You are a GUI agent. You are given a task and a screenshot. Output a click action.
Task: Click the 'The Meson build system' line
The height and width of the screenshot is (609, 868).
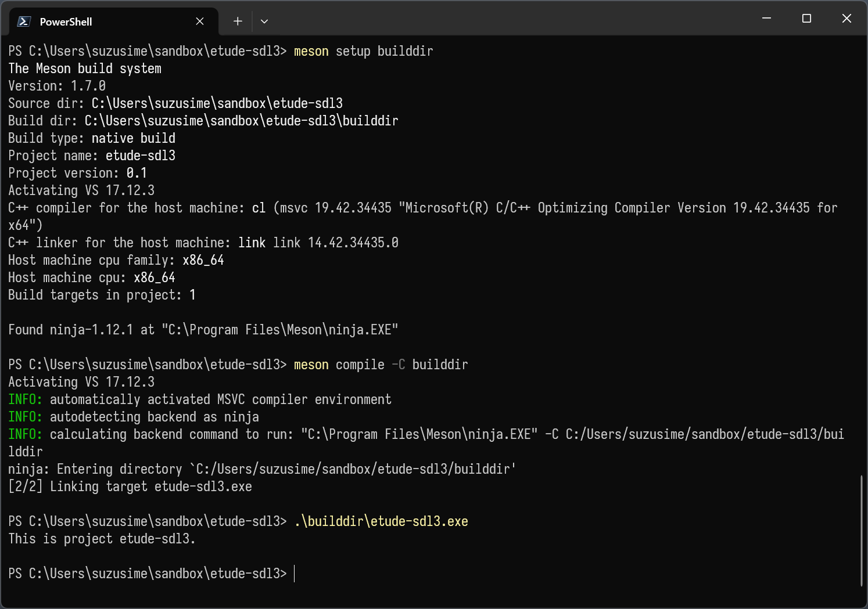tap(85, 69)
